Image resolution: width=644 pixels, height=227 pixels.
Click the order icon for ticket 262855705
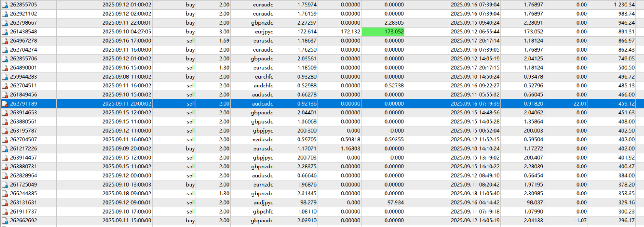point(5,5)
